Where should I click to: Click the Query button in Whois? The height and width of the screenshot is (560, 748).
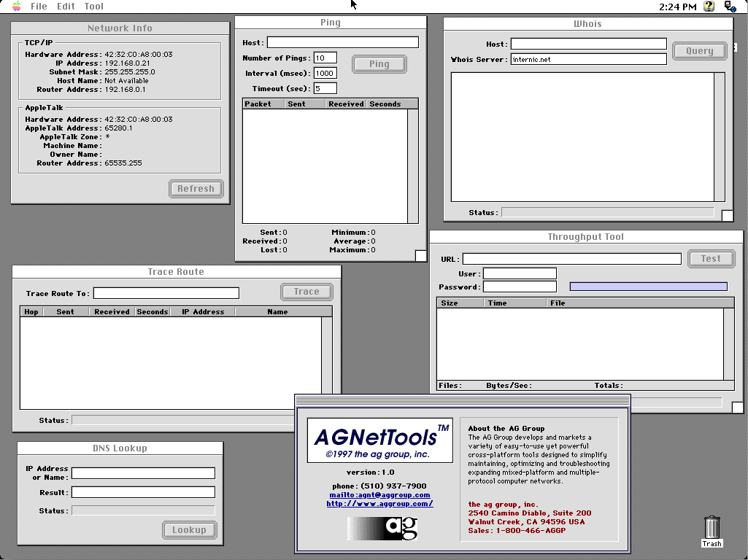tap(700, 51)
